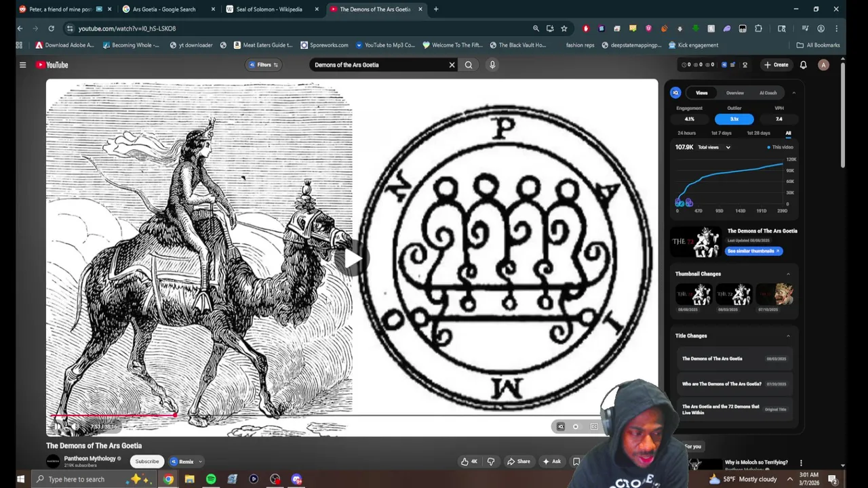This screenshot has width=868, height=488.
Task: Click the Create button
Action: [x=776, y=65]
